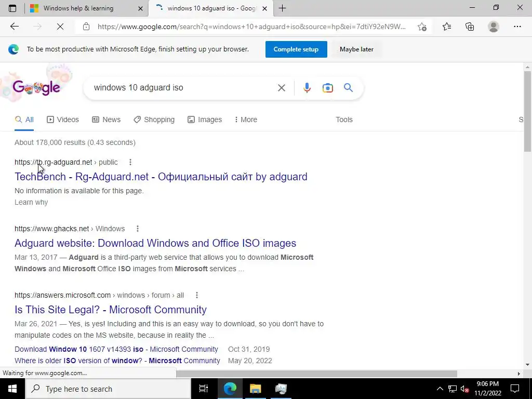Screen dimensions: 532x399
Task: Open network status tray icon
Action: click(x=453, y=389)
